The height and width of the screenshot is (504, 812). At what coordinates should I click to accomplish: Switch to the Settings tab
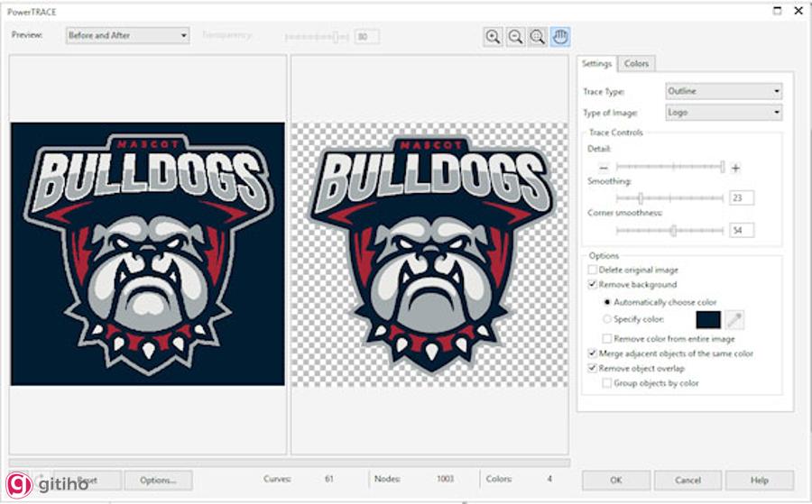coord(596,64)
